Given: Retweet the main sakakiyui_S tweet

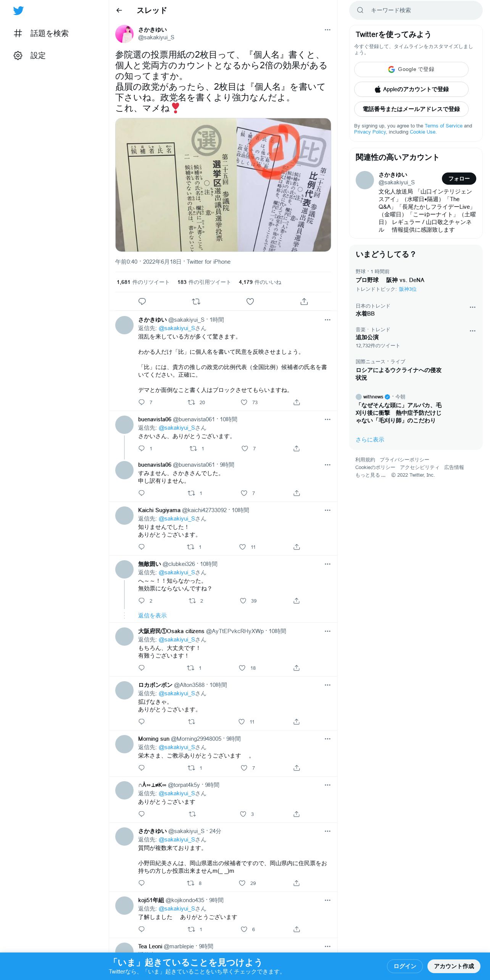Looking at the screenshot, I should 196,301.
